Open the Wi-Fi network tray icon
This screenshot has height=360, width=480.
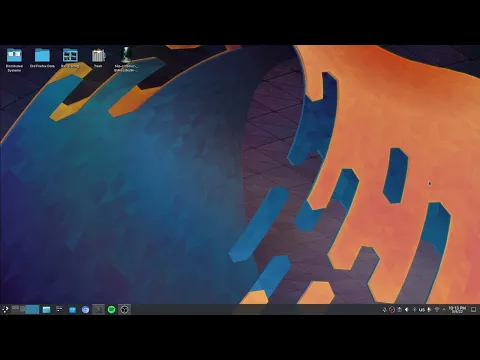(437, 310)
